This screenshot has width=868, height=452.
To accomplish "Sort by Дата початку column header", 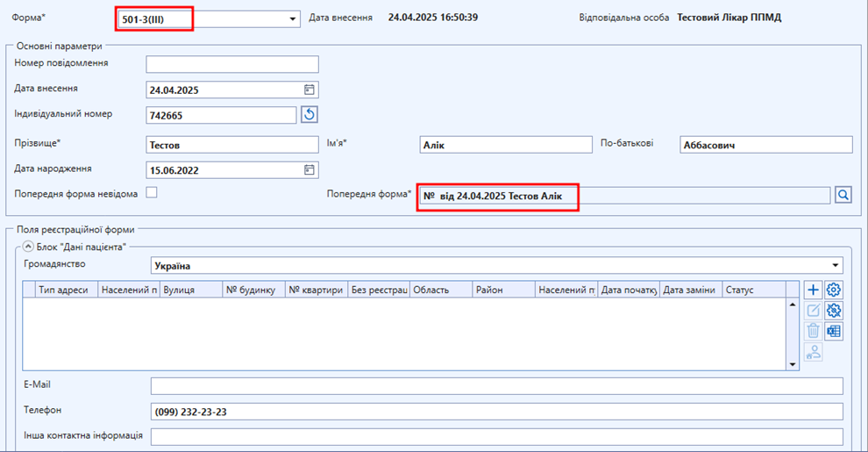I will tap(629, 290).
